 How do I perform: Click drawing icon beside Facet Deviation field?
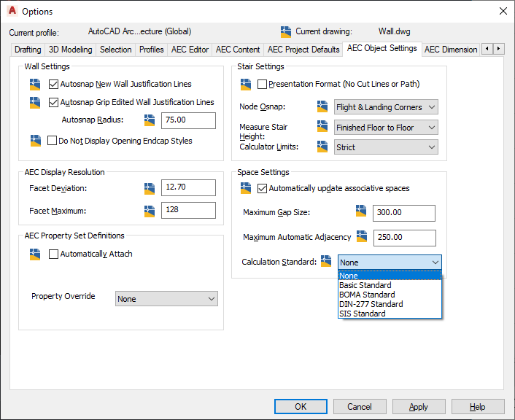tap(150, 189)
